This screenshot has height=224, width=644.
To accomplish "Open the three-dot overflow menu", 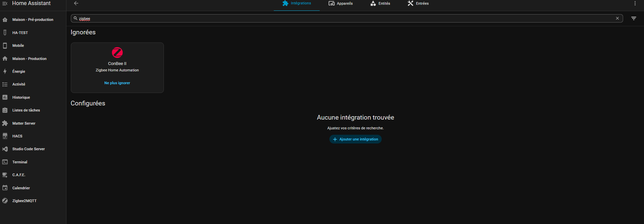I will 635,3.
